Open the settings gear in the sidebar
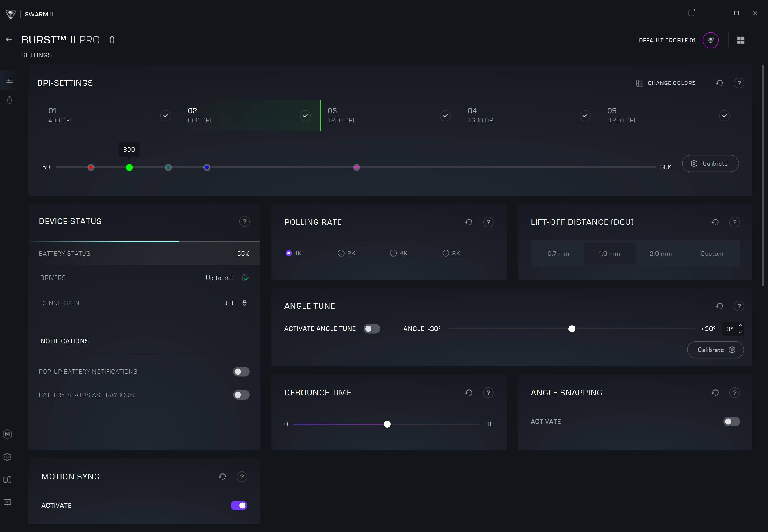The height and width of the screenshot is (532, 768). pyautogui.click(x=7, y=457)
